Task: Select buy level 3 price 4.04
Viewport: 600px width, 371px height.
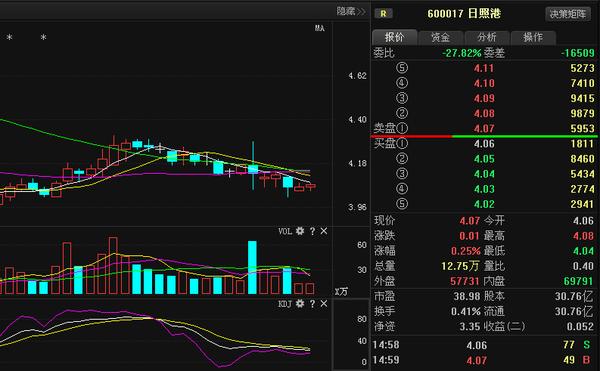Action: click(484, 174)
